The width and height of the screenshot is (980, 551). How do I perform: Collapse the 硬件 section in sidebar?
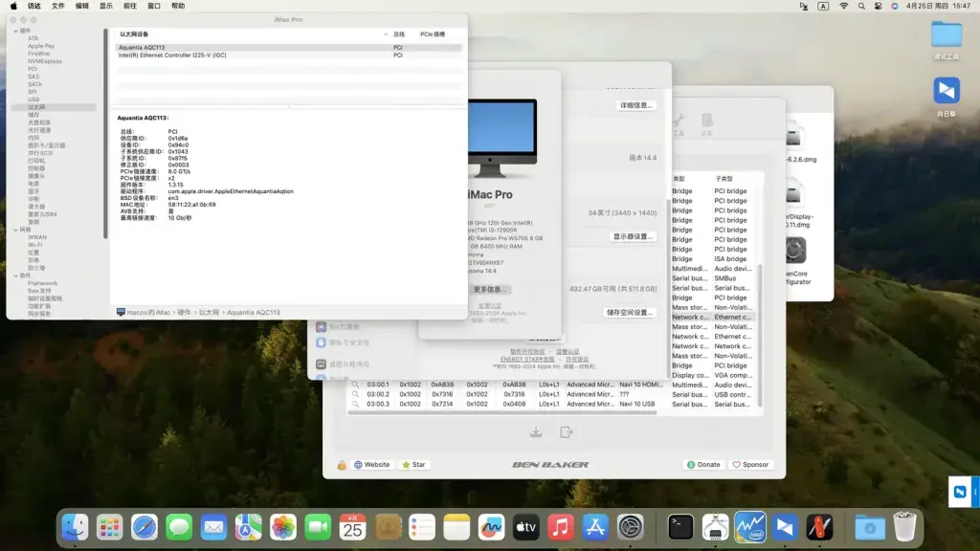pyautogui.click(x=15, y=31)
